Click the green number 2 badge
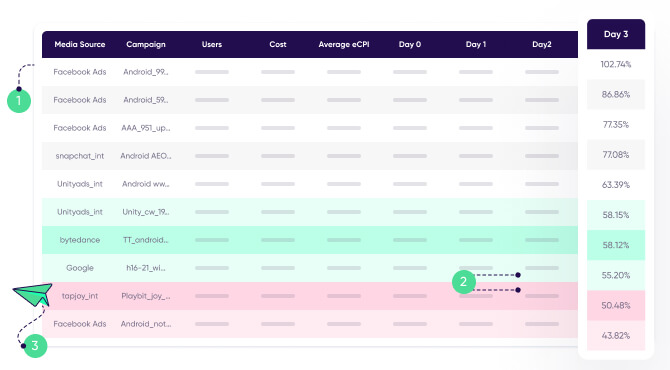This screenshot has width=670, height=370. (x=464, y=282)
